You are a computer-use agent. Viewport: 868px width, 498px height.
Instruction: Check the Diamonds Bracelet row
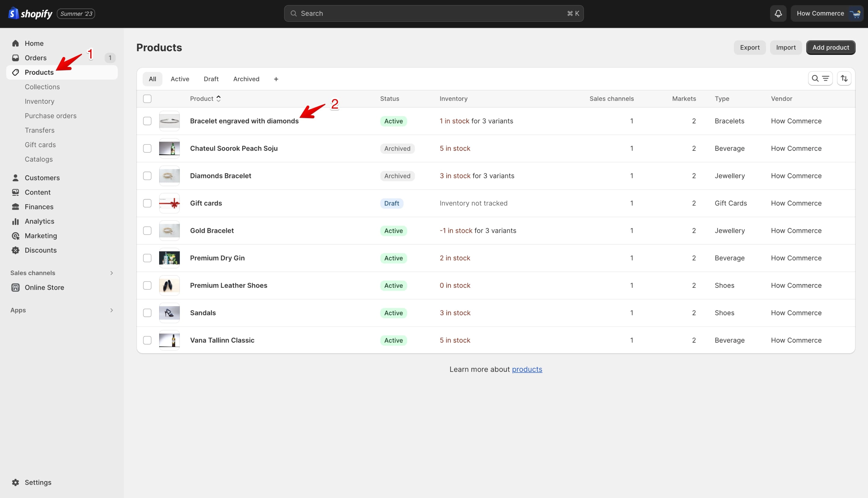coord(147,176)
